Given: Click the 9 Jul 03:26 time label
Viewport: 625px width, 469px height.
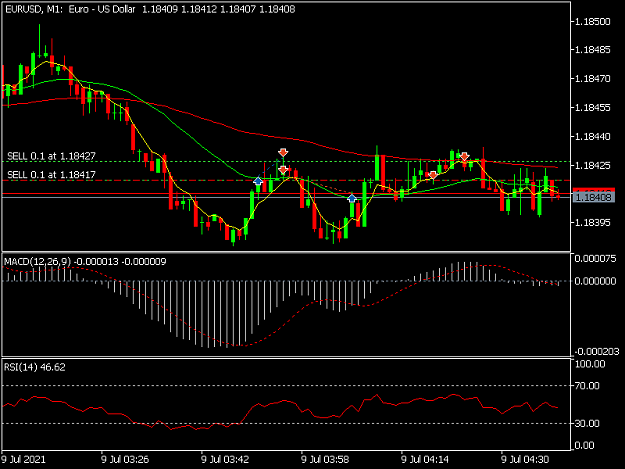Looking at the screenshot, I should point(125,459).
